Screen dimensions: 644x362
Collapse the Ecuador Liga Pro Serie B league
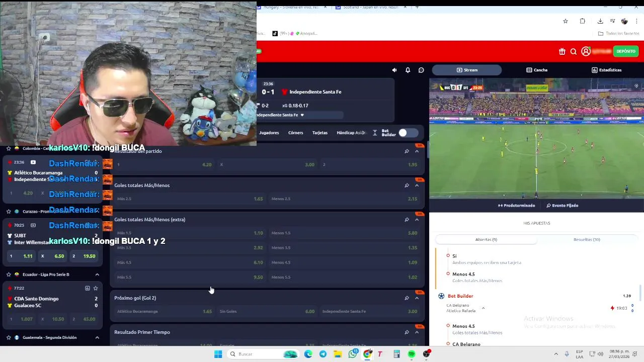coord(97,275)
